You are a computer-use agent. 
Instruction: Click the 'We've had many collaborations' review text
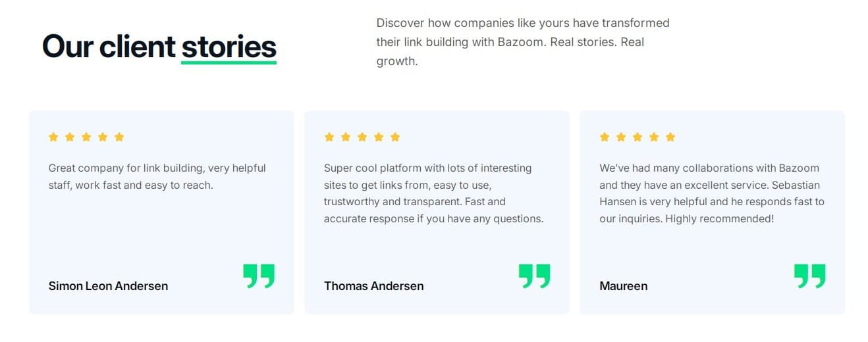pos(712,193)
